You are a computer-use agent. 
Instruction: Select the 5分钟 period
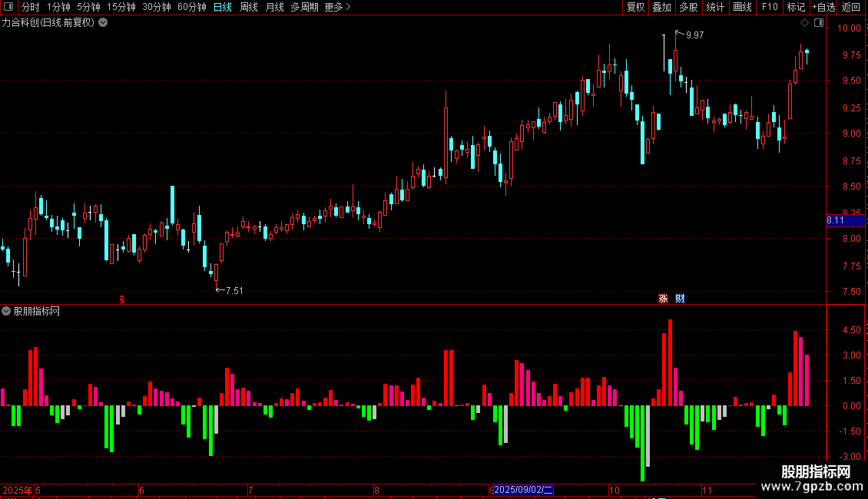[x=88, y=7]
